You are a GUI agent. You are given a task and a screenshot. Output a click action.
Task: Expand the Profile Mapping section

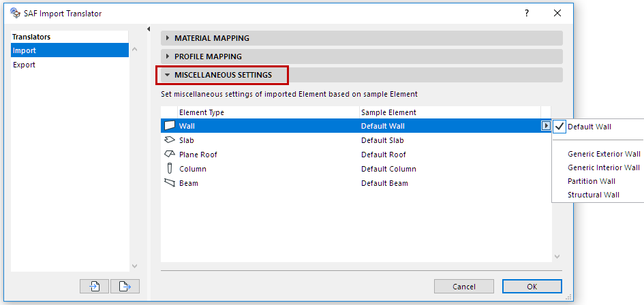point(208,57)
